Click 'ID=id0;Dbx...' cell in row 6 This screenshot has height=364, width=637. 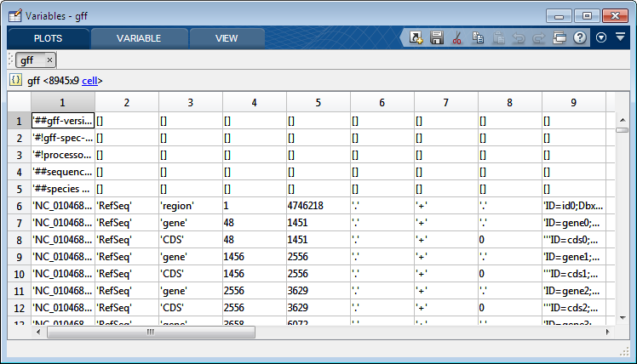(x=574, y=206)
